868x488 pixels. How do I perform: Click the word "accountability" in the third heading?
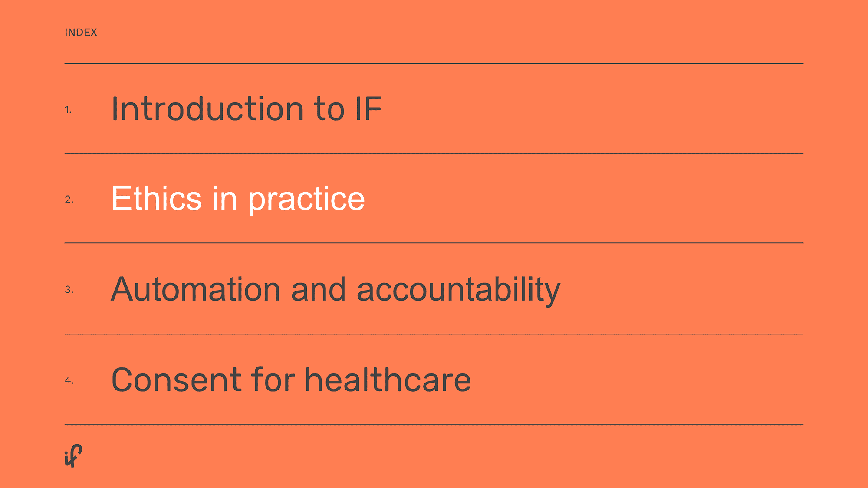click(x=459, y=291)
